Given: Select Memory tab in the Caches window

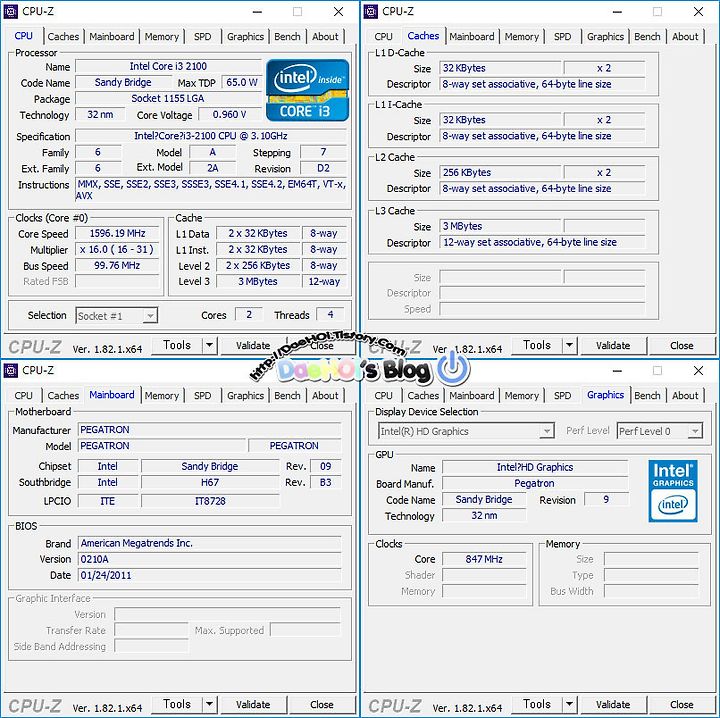Looking at the screenshot, I should tap(522, 36).
